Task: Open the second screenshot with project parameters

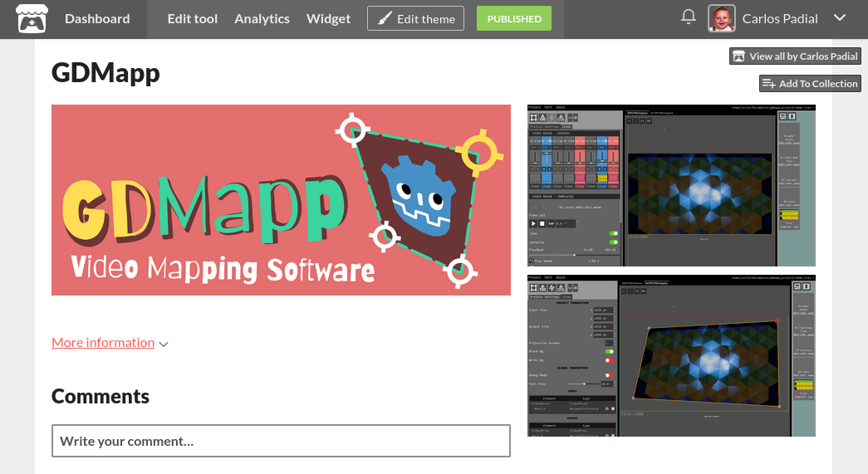Action: (x=671, y=355)
